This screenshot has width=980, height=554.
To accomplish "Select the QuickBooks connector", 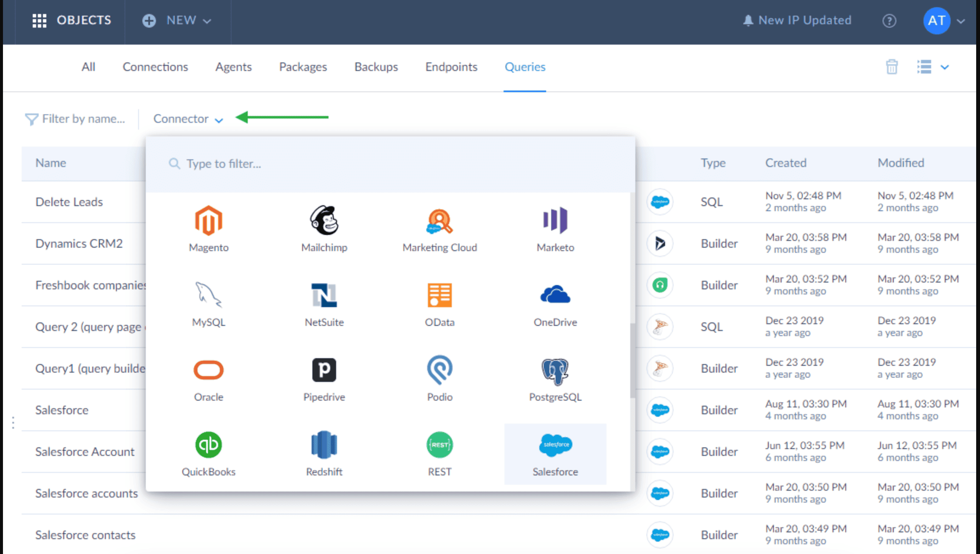I will point(208,445).
